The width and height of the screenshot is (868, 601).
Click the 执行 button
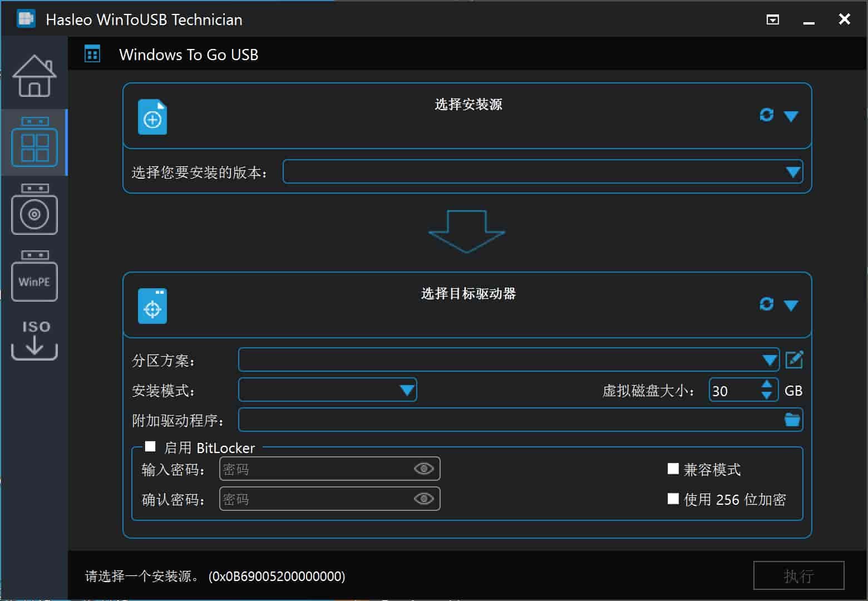[x=799, y=575]
